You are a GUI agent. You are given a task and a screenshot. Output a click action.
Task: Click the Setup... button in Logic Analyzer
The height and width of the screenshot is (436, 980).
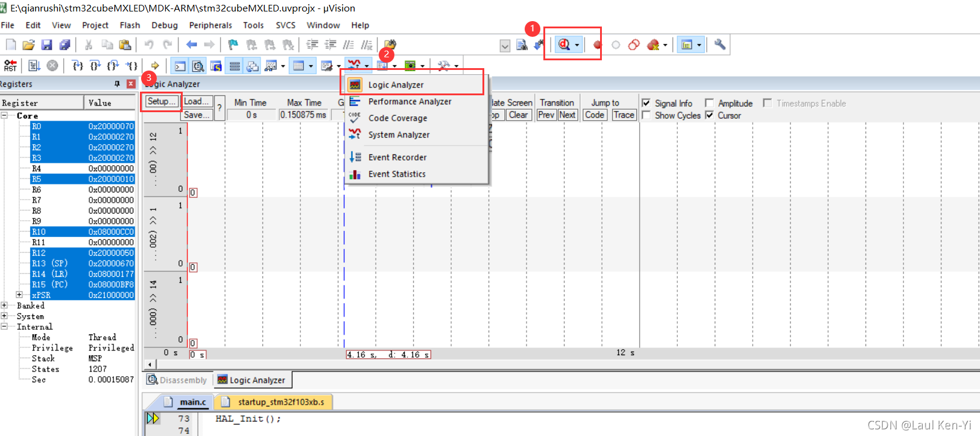(x=161, y=101)
